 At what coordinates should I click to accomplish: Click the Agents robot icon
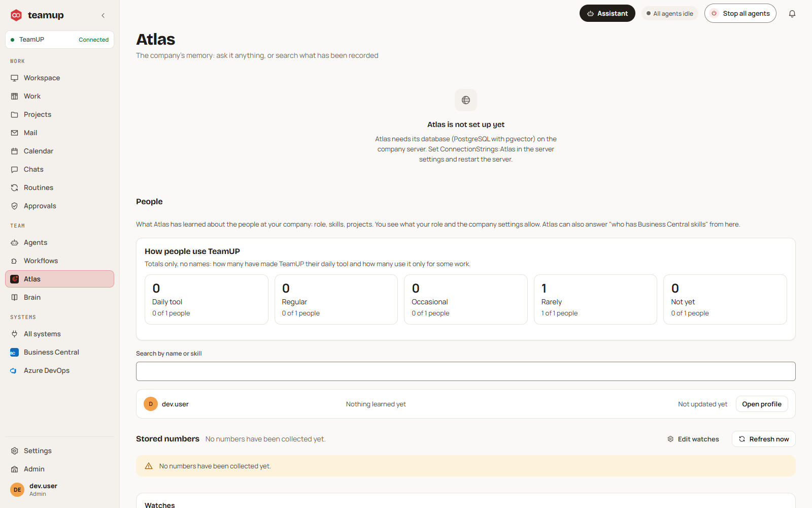point(15,242)
